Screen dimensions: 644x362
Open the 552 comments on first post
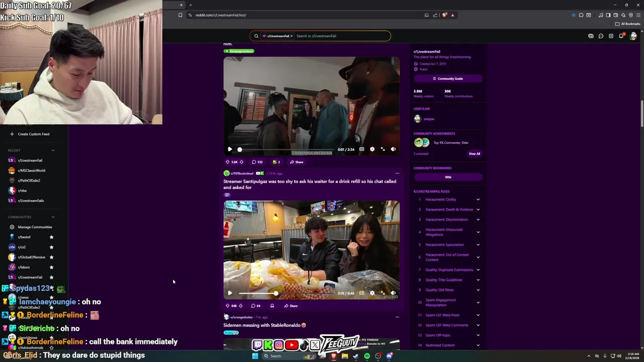pyautogui.click(x=257, y=162)
